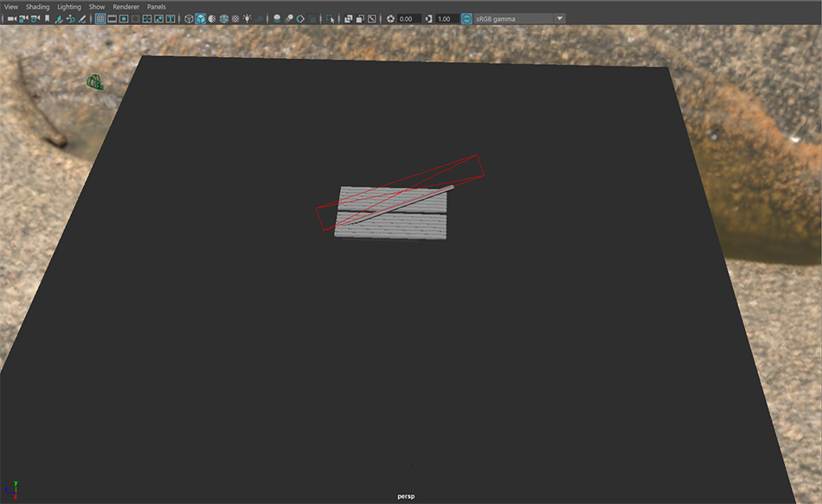Toggle the Safe Title icon
The width and height of the screenshot is (822, 504).
[x=170, y=19]
